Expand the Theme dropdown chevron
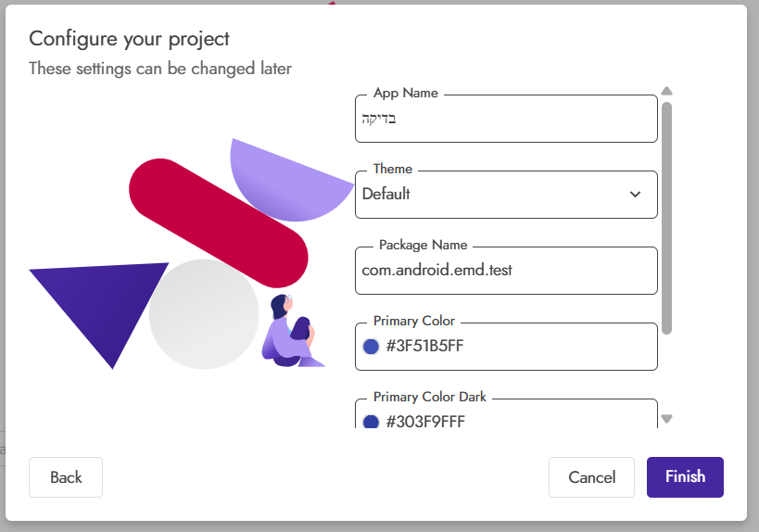 (x=635, y=195)
